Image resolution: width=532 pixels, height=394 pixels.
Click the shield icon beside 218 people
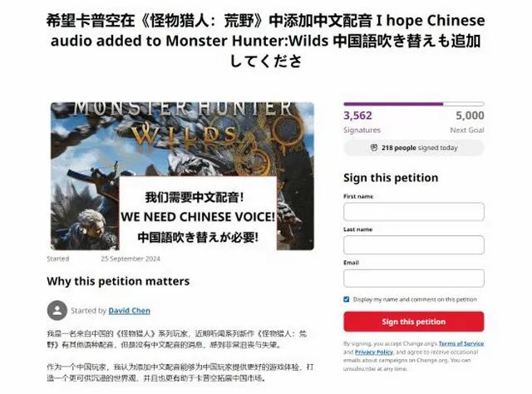(x=373, y=148)
